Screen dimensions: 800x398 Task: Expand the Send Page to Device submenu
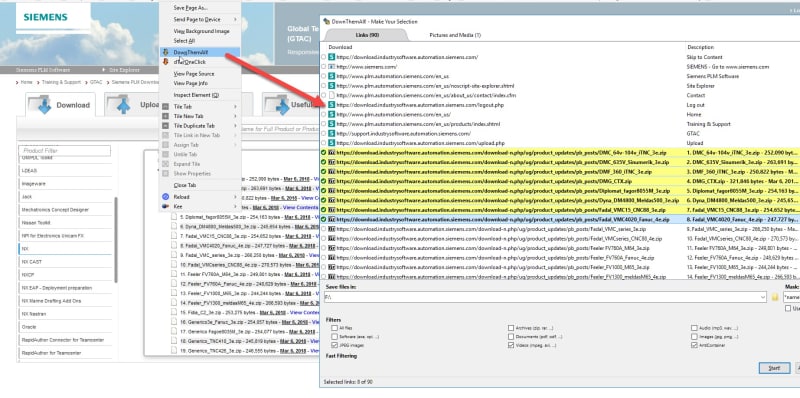pos(235,19)
